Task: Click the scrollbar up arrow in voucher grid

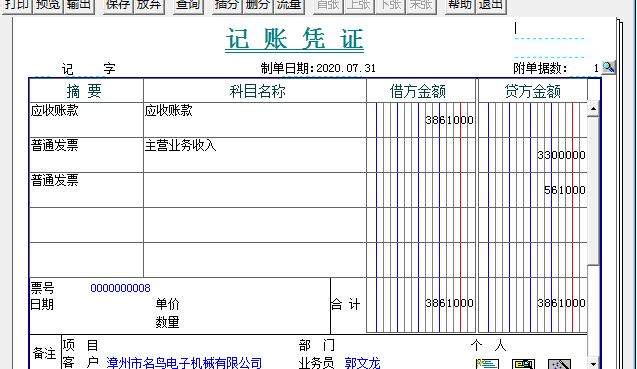Action: click(593, 109)
